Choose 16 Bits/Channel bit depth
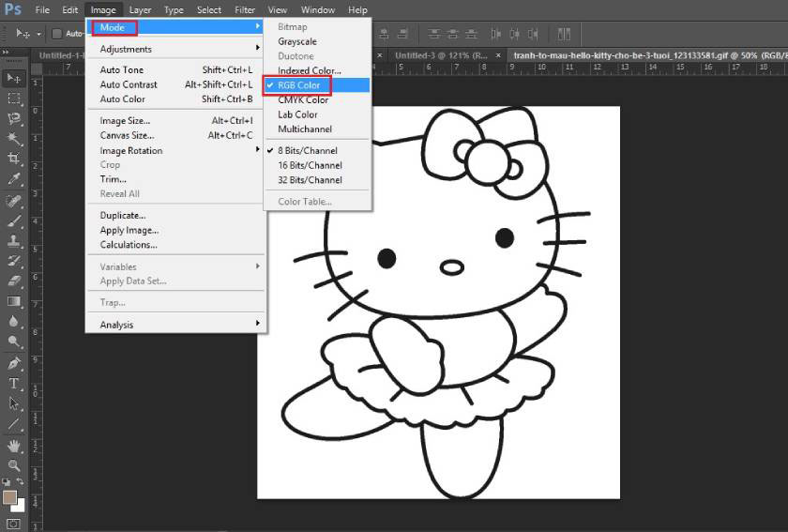Screen dimensions: 788x532 pos(310,165)
